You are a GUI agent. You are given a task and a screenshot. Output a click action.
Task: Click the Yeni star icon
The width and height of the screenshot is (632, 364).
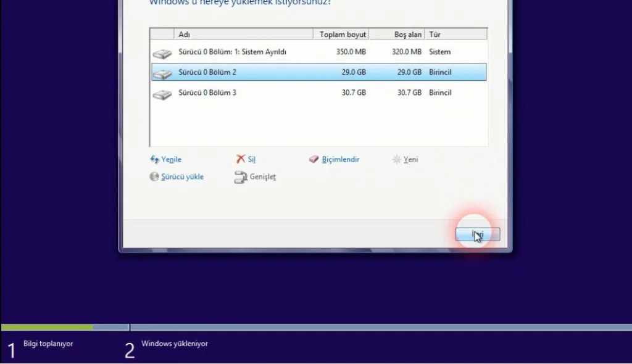pos(397,159)
